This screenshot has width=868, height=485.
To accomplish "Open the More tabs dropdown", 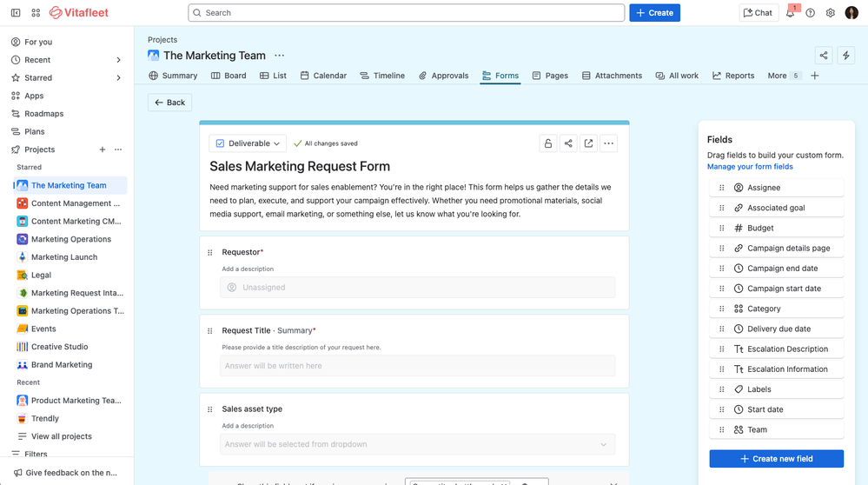I will (x=784, y=76).
